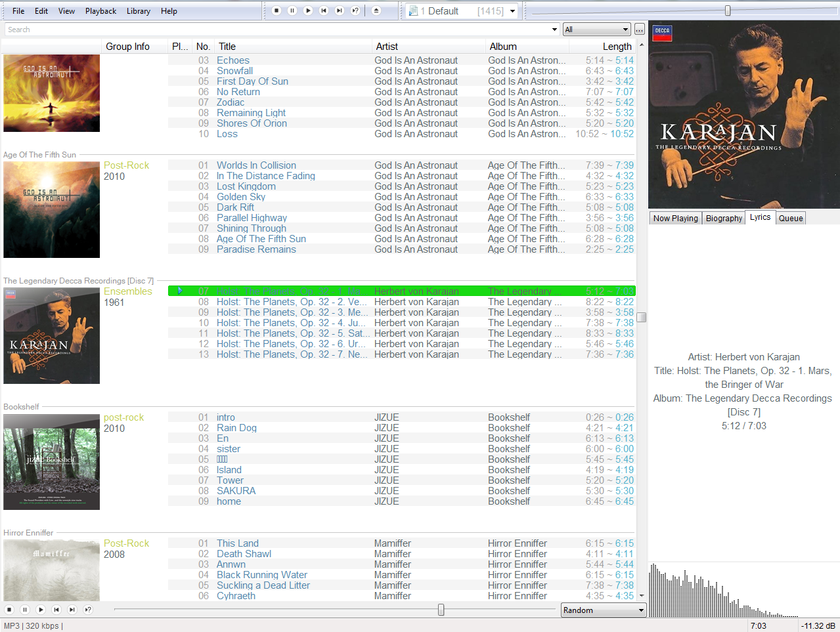
Task: Click the playlist icon beside '1 Default'
Action: tap(413, 11)
